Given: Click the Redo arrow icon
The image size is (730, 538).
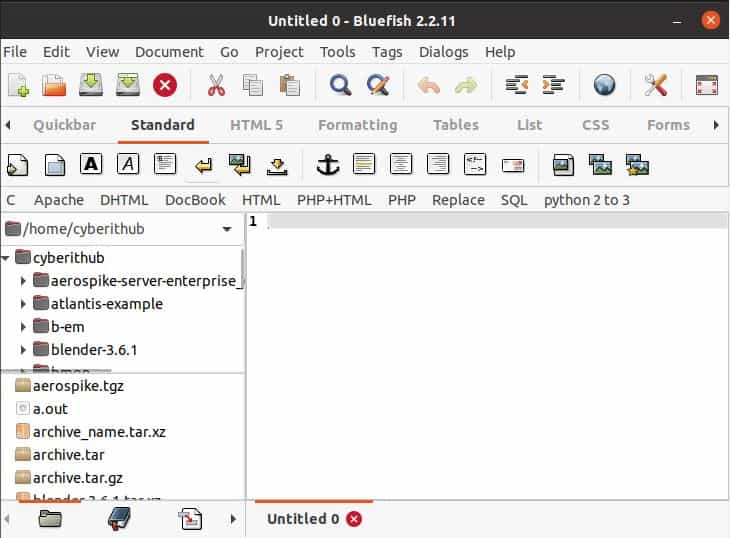Looking at the screenshot, I should tap(466, 85).
